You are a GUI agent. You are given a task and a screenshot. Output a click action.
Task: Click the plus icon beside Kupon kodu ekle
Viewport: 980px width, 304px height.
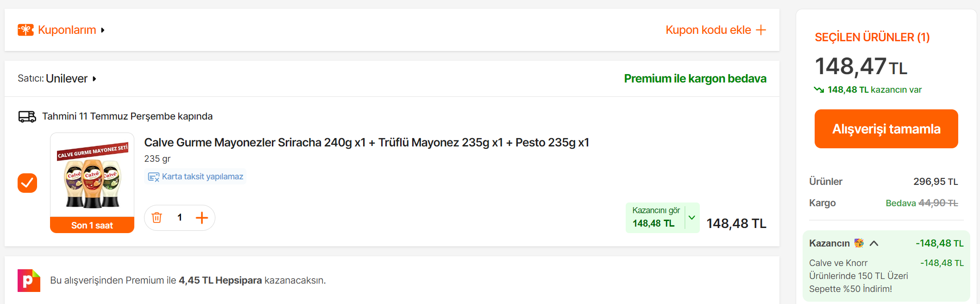761,30
